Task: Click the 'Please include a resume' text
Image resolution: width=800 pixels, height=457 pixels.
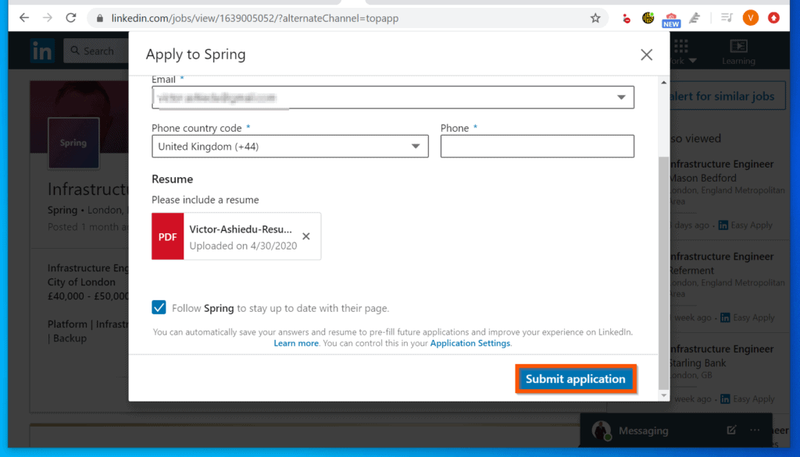Action: [205, 200]
